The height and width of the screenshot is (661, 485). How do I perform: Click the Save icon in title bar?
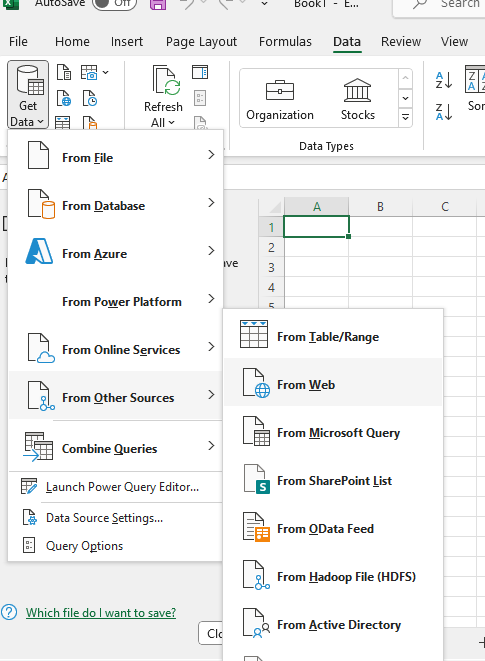click(158, 4)
